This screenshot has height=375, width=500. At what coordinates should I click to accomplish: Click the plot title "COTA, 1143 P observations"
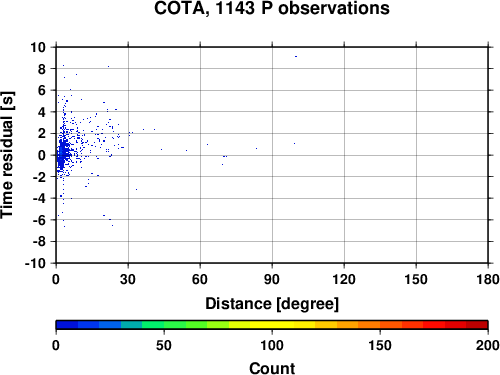pyautogui.click(x=272, y=8)
